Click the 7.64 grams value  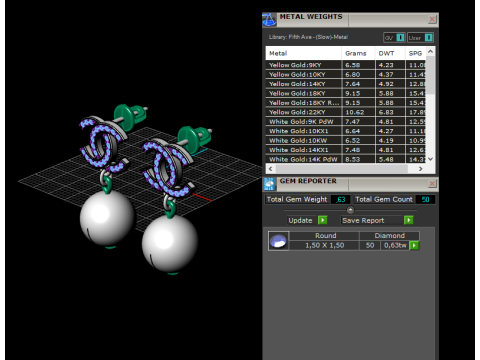(x=353, y=84)
